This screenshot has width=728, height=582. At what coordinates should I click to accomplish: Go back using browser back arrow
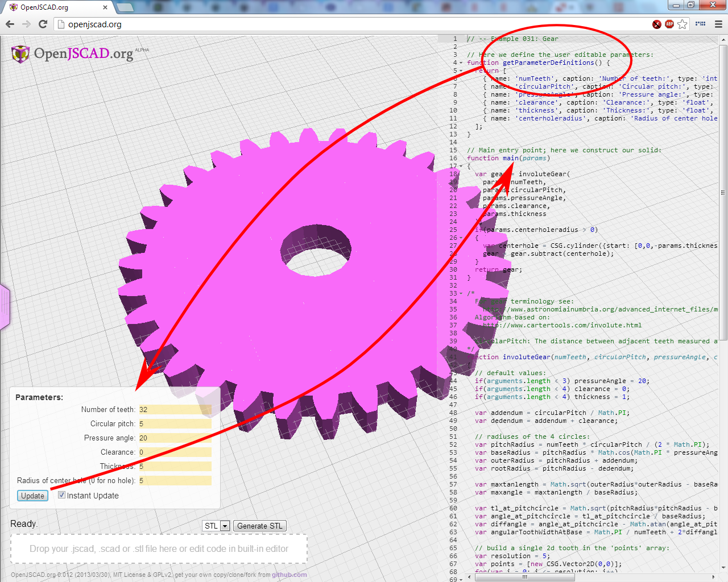coord(10,24)
